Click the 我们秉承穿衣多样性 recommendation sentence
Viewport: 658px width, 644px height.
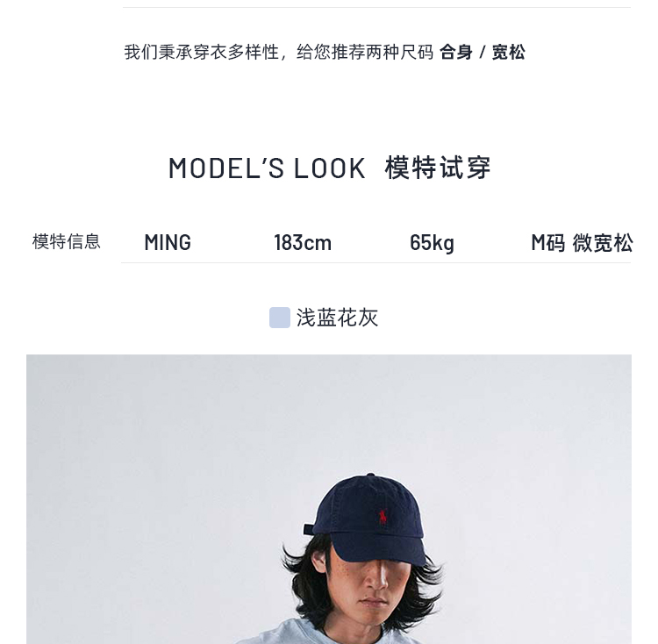pyautogui.click(x=279, y=53)
